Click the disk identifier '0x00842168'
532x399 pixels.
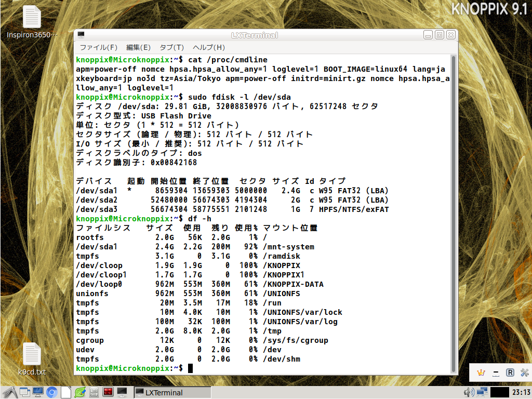pos(174,163)
